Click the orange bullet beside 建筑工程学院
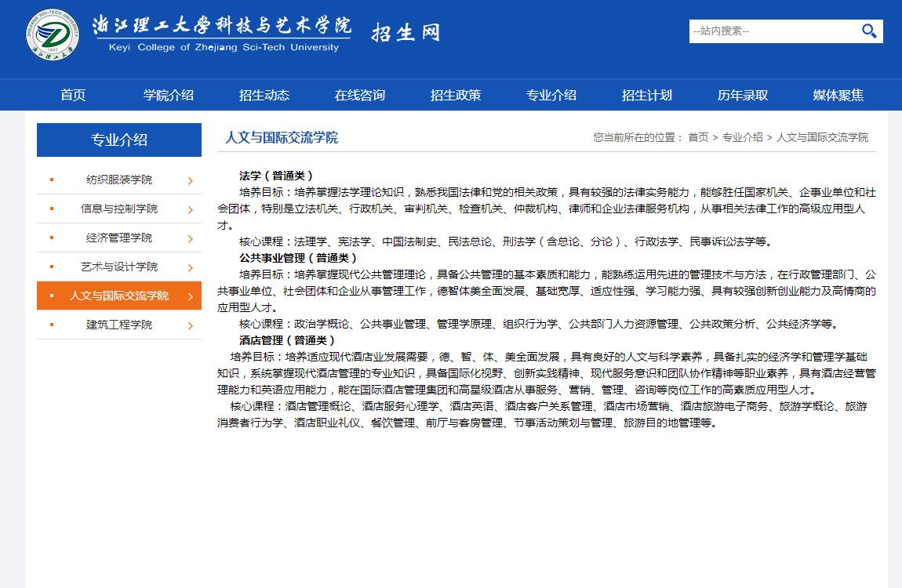This screenshot has height=588, width=902. pos(52,325)
